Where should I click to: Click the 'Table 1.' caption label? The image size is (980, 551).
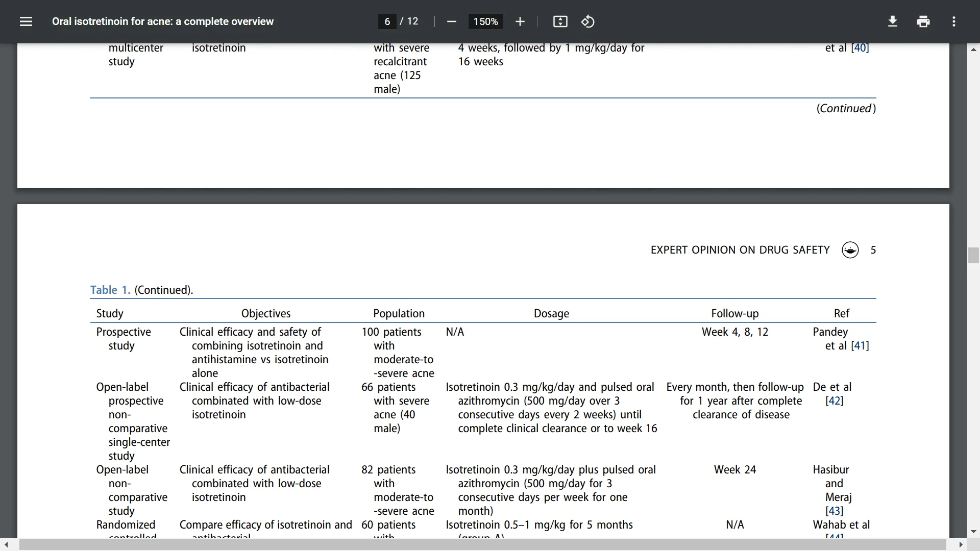110,290
